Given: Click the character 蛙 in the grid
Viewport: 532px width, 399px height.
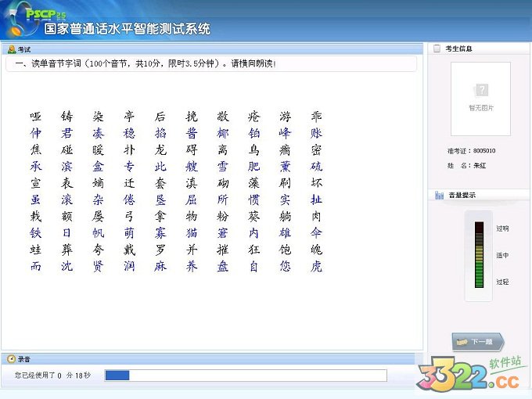Looking at the screenshot, I should (x=36, y=250).
